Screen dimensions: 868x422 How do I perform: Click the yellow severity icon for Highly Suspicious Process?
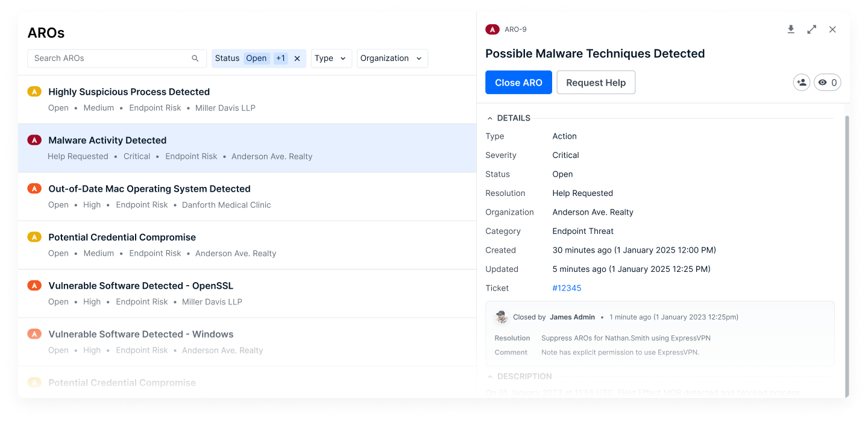tap(34, 92)
